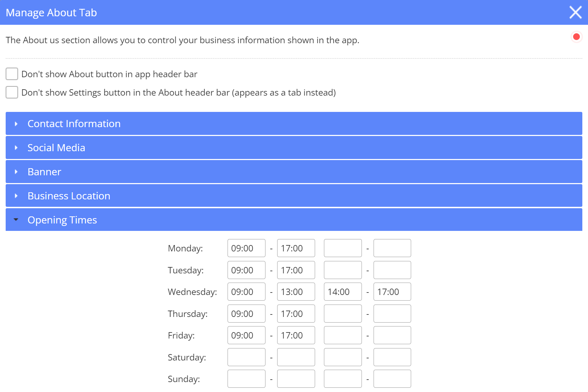This screenshot has width=588, height=392.
Task: Click the red recording indicator dot
Action: pos(576,37)
